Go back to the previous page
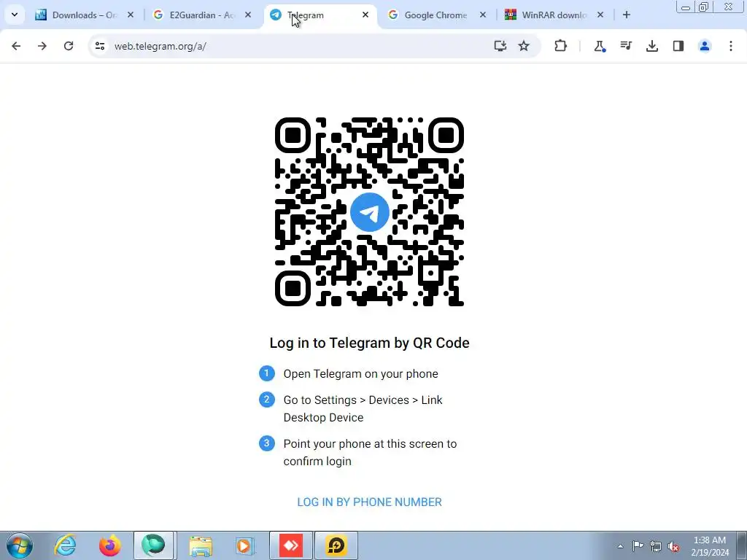 pyautogui.click(x=16, y=46)
